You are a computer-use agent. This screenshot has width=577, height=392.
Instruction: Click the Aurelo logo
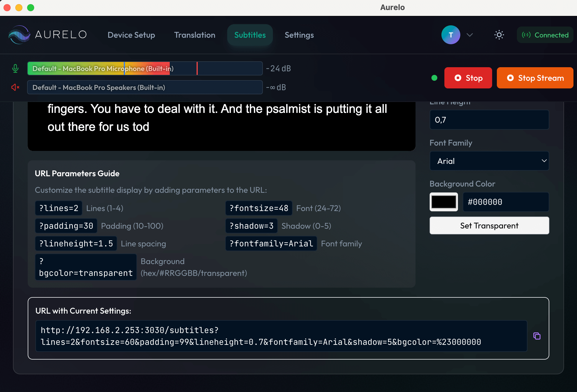coord(47,35)
